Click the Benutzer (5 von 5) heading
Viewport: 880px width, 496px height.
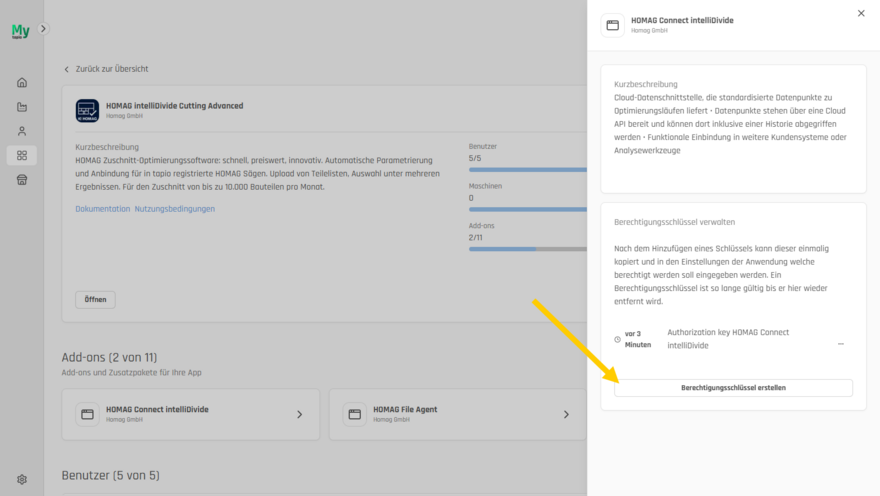pyautogui.click(x=111, y=475)
